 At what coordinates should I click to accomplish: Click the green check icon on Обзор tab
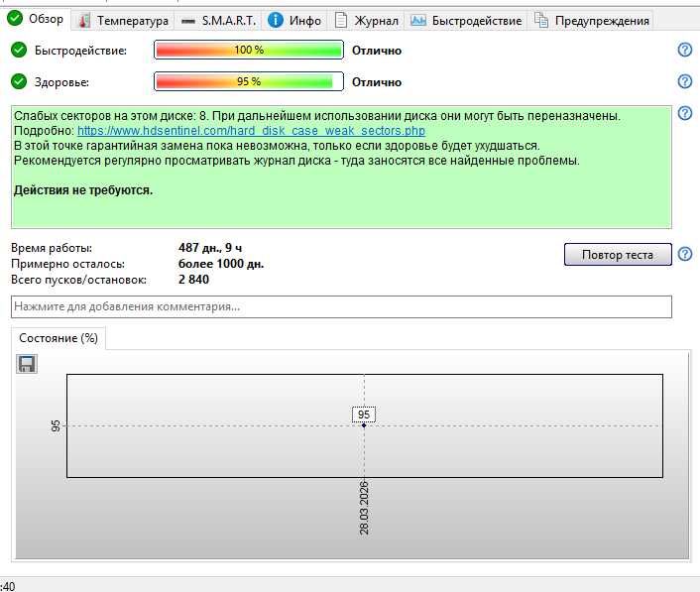tap(15, 18)
